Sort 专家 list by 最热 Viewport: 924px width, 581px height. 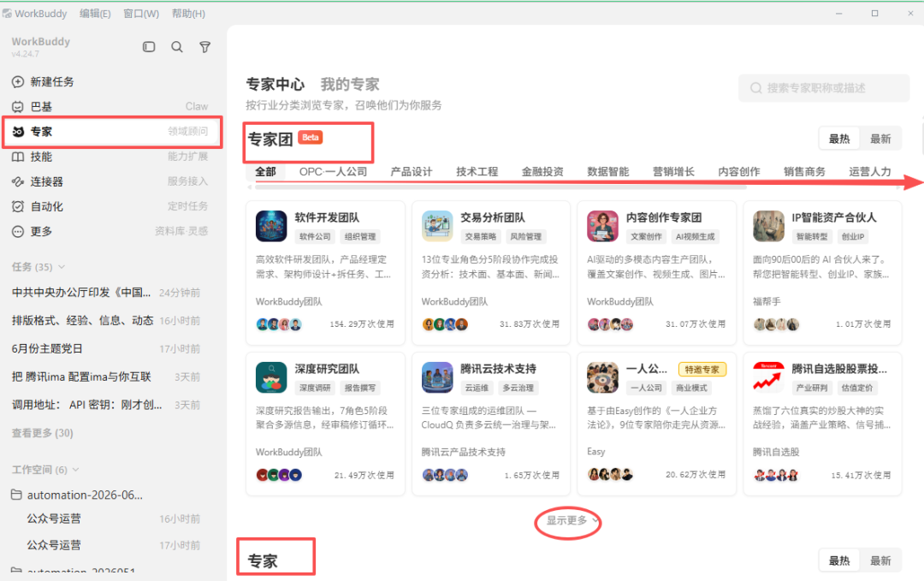click(x=839, y=561)
